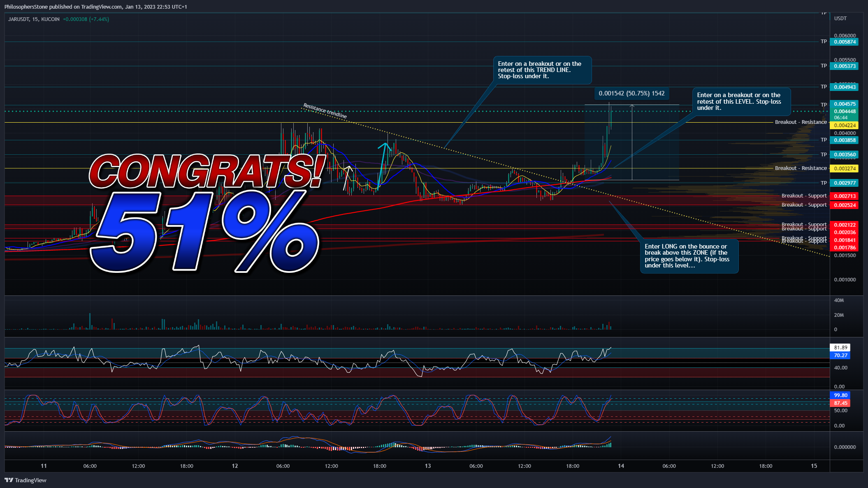Click the JARUSDT, 15, KUCOIN symbol label
Image resolution: width=868 pixels, height=488 pixels.
(x=34, y=19)
